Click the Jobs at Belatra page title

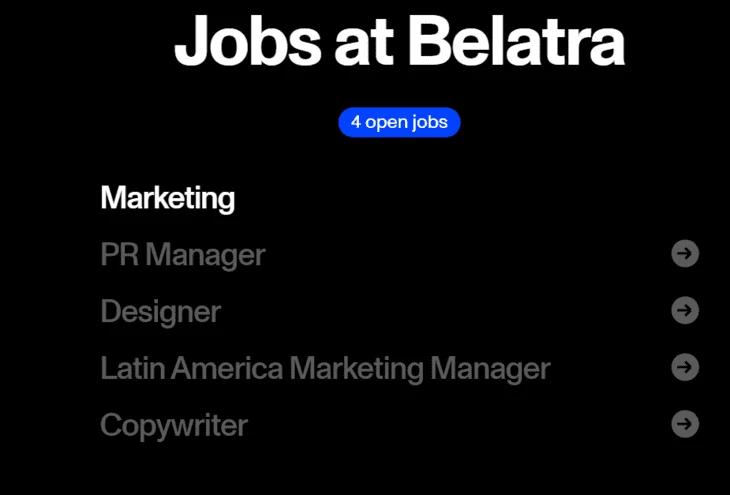tap(399, 41)
